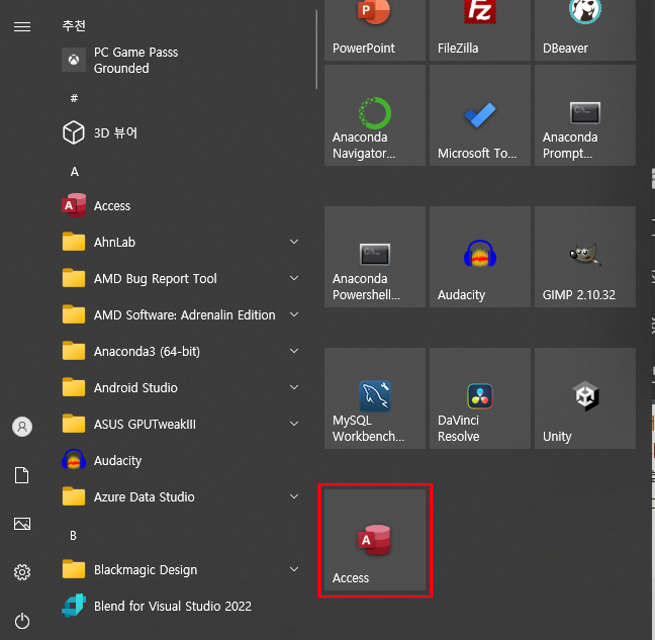
Task: Open the Audacity tile
Action: pyautogui.click(x=480, y=257)
